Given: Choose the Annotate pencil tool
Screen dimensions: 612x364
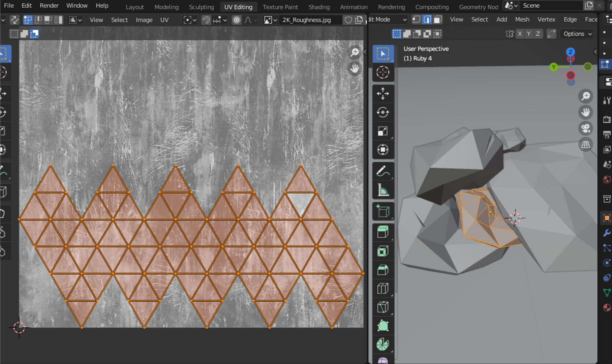Looking at the screenshot, I should tap(383, 171).
